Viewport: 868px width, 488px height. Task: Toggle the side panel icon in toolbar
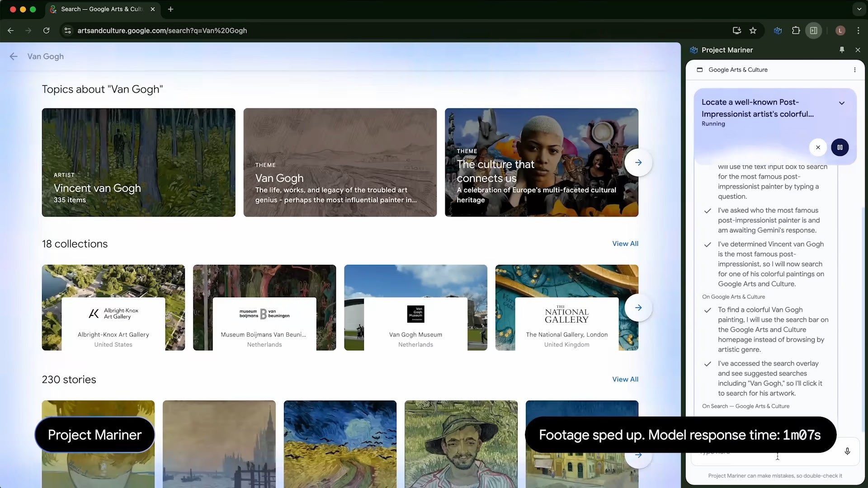[x=814, y=31]
